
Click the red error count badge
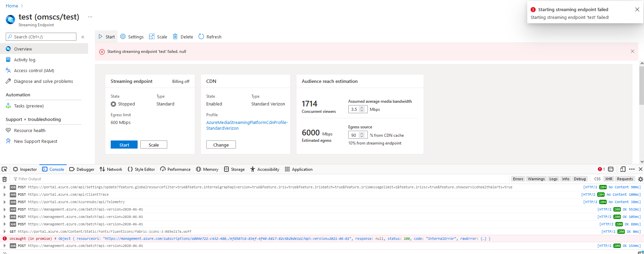(x=601, y=169)
